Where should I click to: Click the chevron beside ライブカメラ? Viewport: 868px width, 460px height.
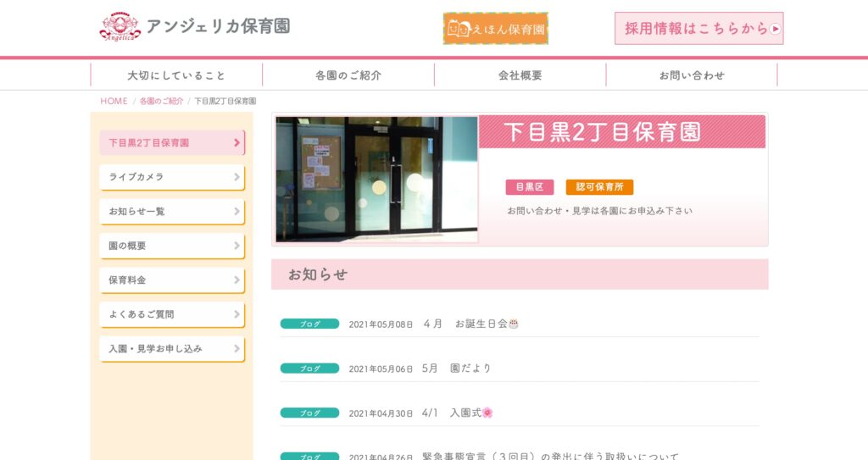(237, 177)
